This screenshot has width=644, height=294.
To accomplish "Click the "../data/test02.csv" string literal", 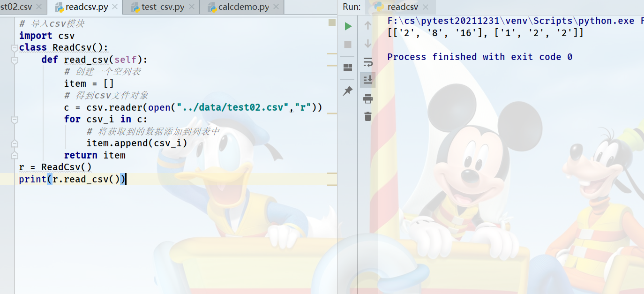I will (232, 107).
